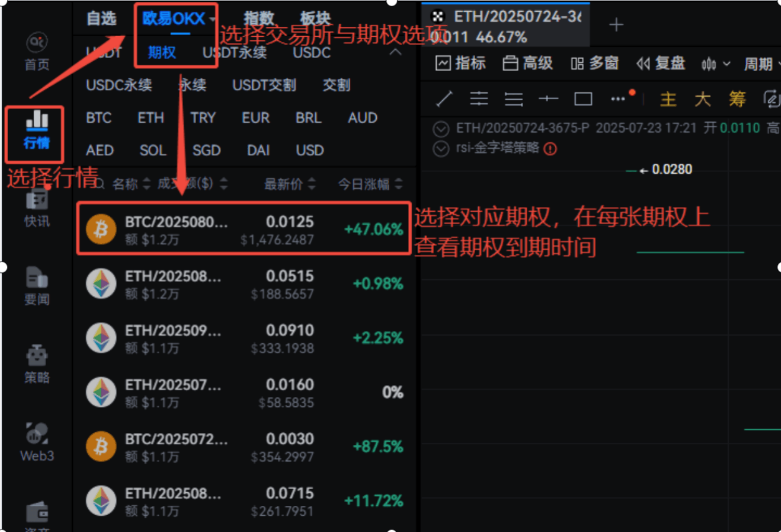Select the USDC永续 category
Viewport: 781px width, 532px height.
coord(119,85)
